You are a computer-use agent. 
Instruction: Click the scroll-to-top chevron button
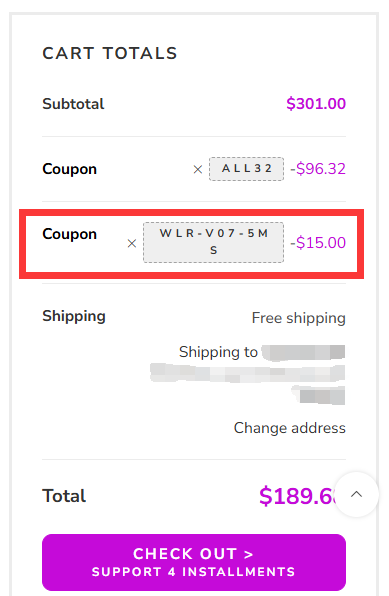pos(356,494)
